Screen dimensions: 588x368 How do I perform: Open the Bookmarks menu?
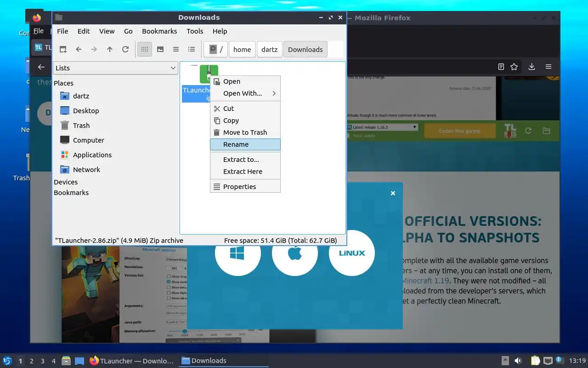point(159,31)
